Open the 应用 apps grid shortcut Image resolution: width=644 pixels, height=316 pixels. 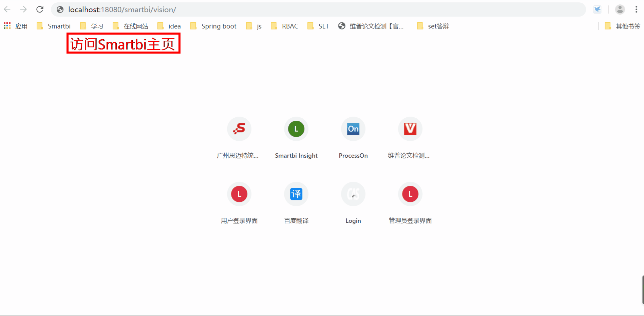click(16, 26)
